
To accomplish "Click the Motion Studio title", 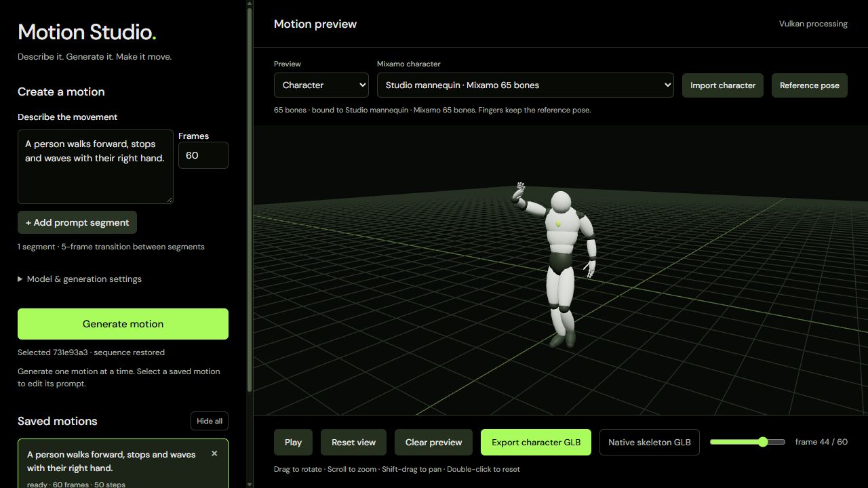I will click(x=87, y=32).
